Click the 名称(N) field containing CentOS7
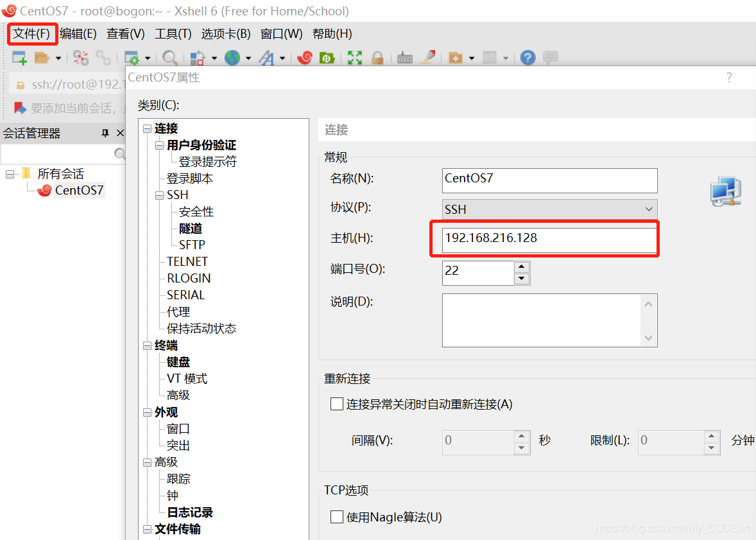 [549, 180]
